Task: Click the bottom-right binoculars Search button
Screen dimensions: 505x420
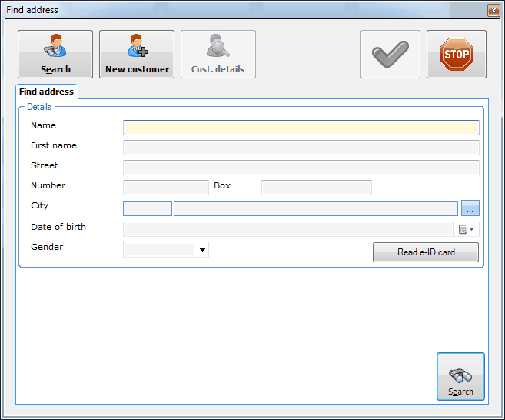Action: tap(460, 377)
